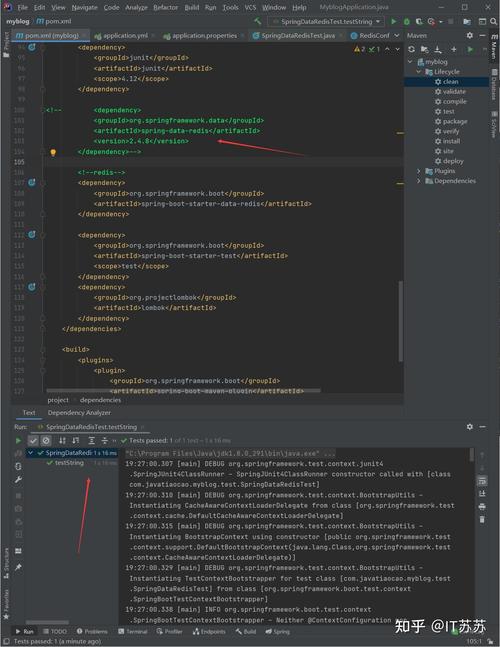Go to next highlighted problem arrow

click(x=397, y=49)
